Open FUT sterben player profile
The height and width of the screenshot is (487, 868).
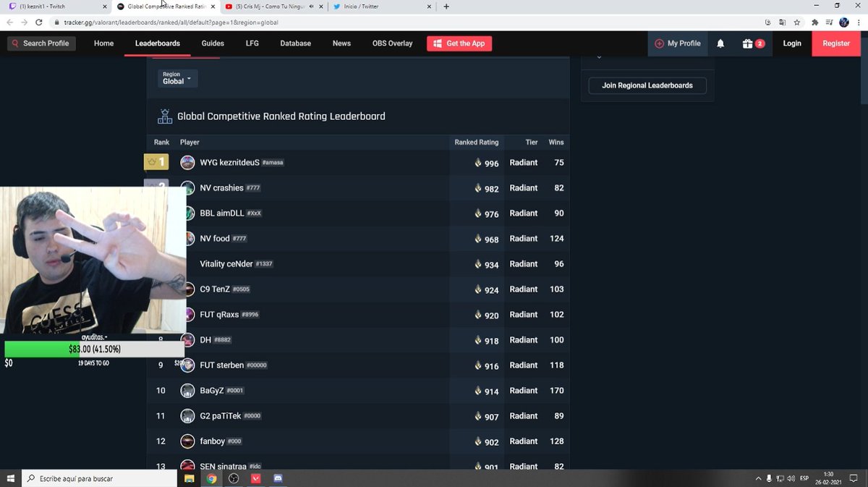point(221,365)
